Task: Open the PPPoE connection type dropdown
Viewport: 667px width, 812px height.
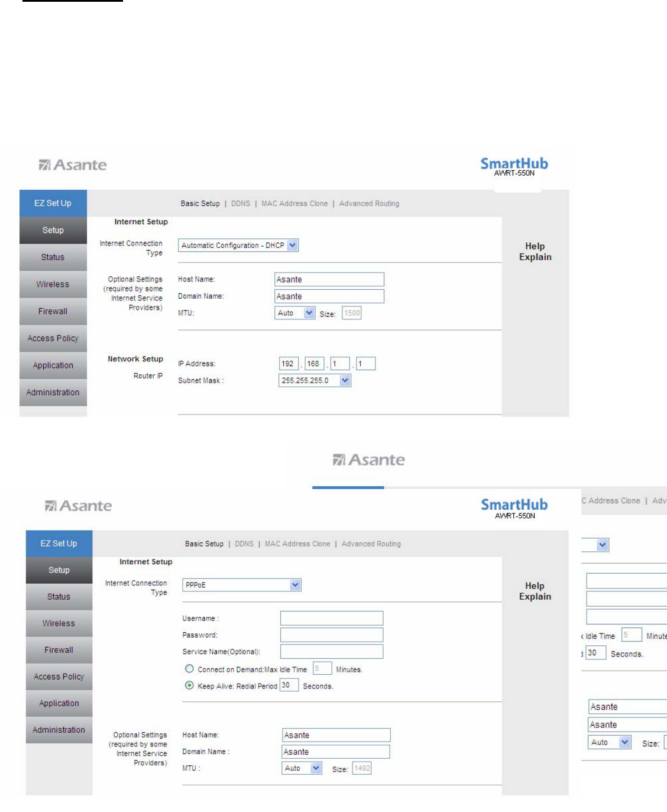Action: [242, 585]
